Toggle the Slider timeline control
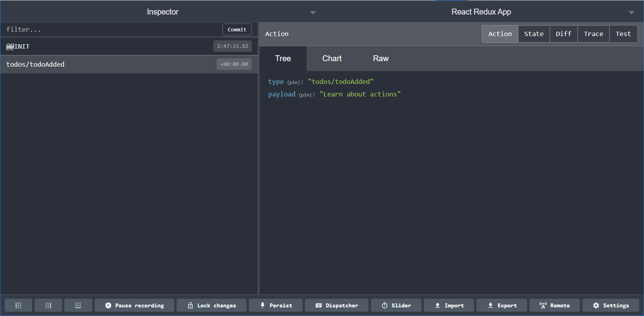644x316 pixels. 396,305
